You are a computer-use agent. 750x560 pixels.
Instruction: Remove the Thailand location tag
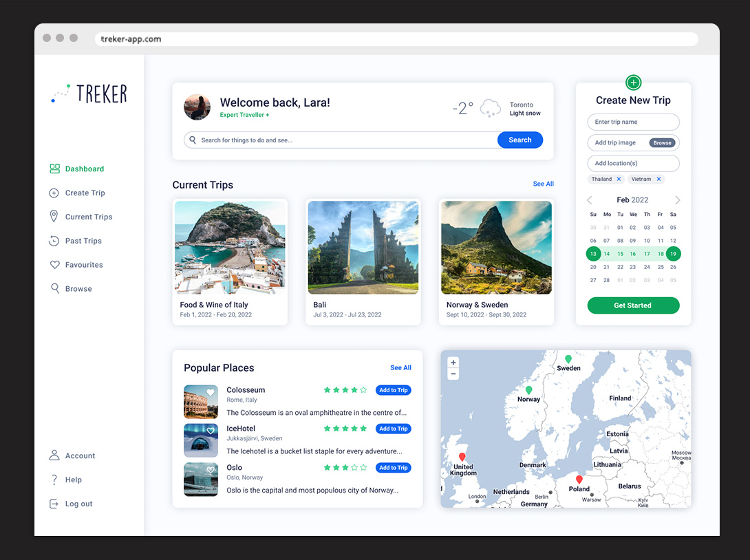[619, 179]
